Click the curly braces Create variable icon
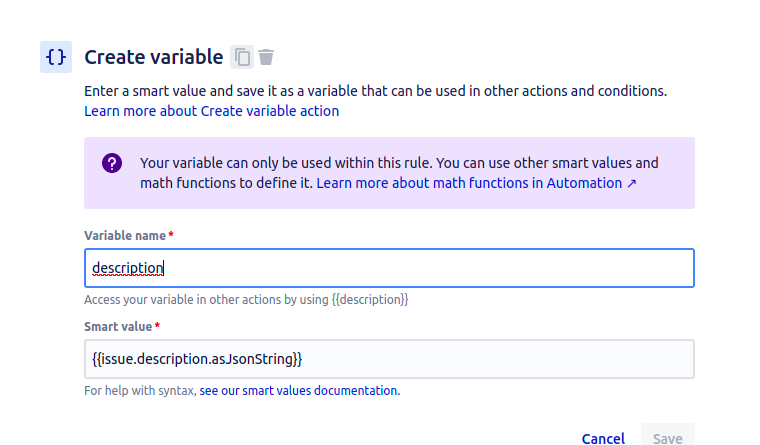This screenshot has height=445, width=760. point(56,57)
